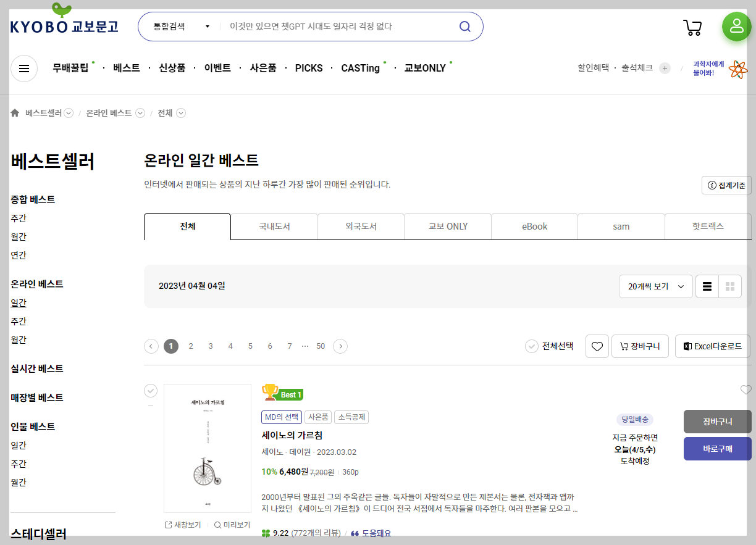
Task: Expand the 온라인 베스트 breadcrumb dropdown
Action: tap(140, 113)
